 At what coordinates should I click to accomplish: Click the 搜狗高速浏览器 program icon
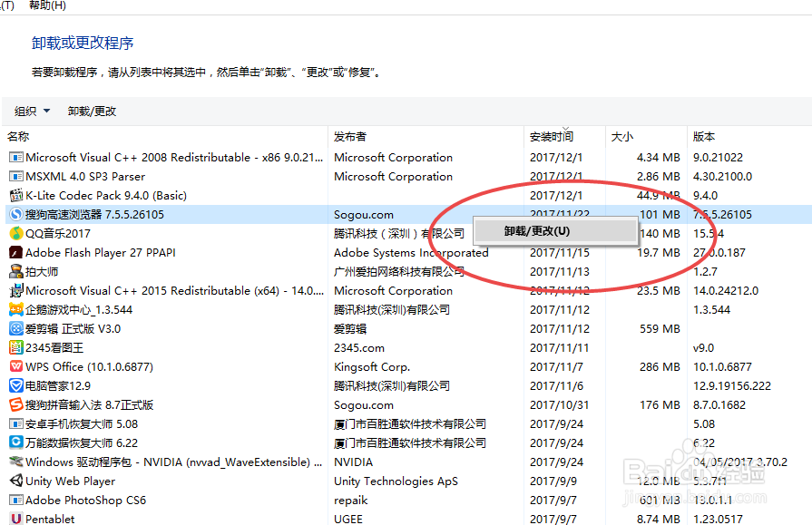click(14, 214)
